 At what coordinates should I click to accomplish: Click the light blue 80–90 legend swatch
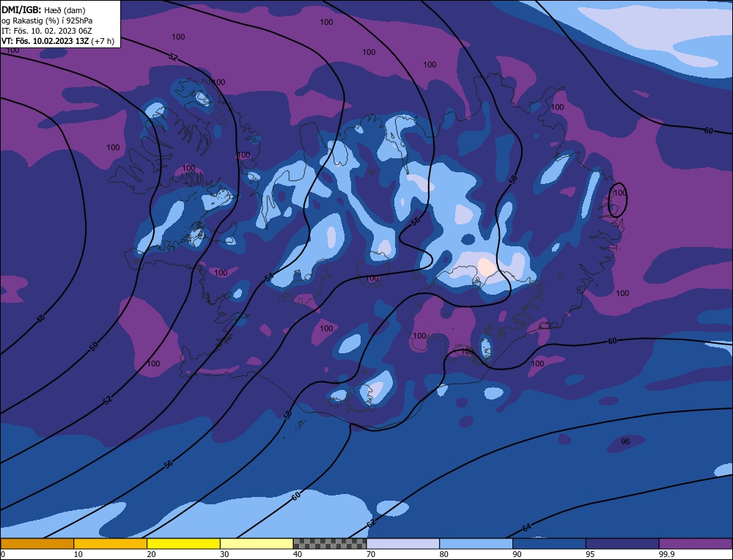(476, 544)
